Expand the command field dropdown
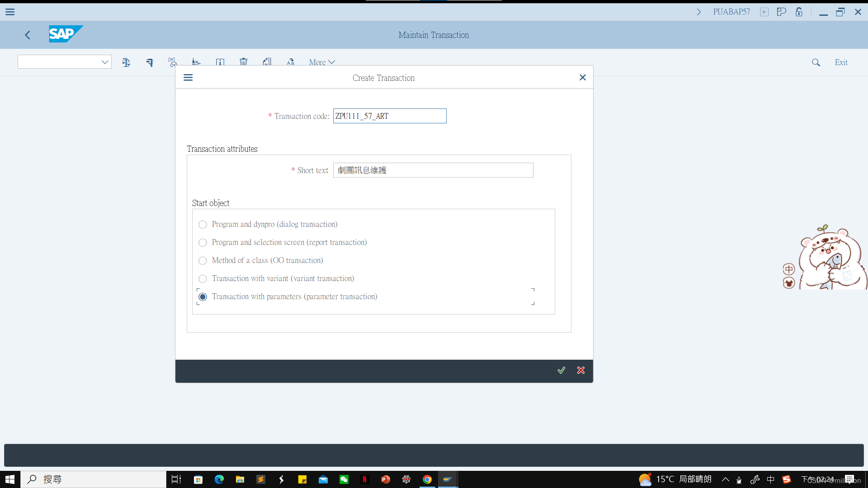The height and width of the screenshot is (488, 868). (x=104, y=61)
